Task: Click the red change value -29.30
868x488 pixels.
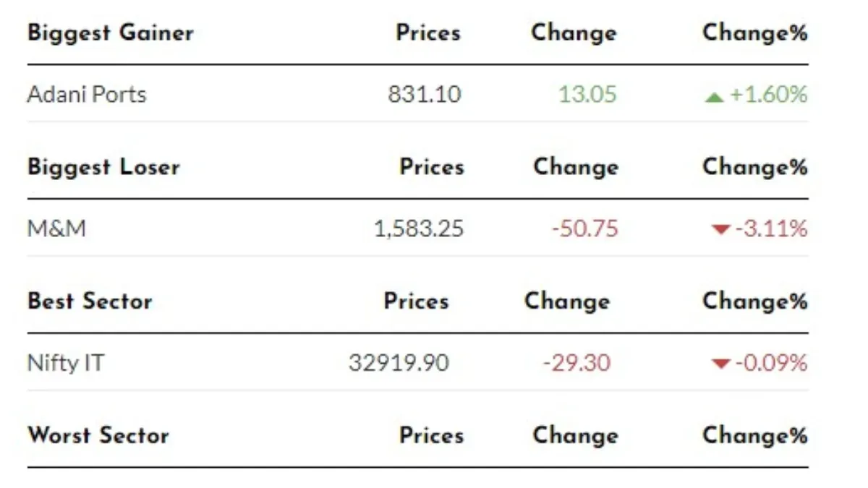Action: (576, 362)
